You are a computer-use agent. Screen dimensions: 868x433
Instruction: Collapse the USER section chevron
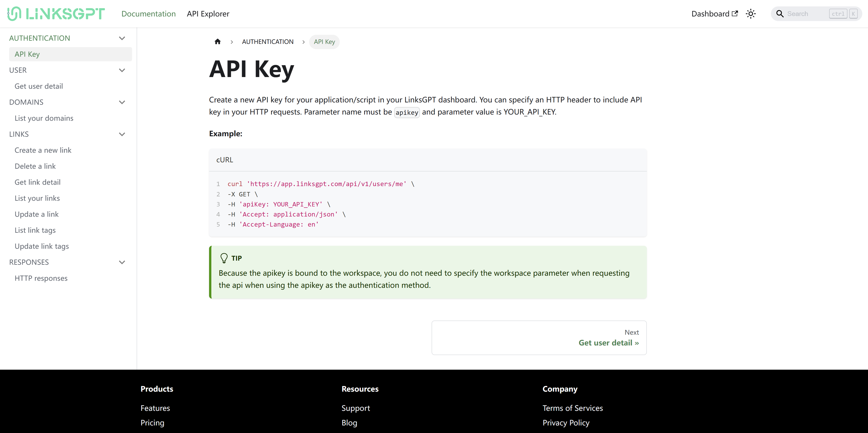(122, 70)
